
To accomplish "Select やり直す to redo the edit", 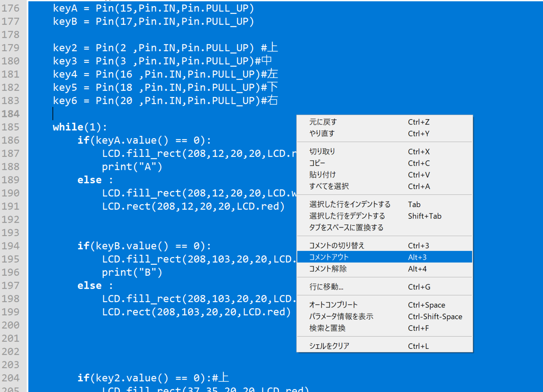I will (x=322, y=133).
